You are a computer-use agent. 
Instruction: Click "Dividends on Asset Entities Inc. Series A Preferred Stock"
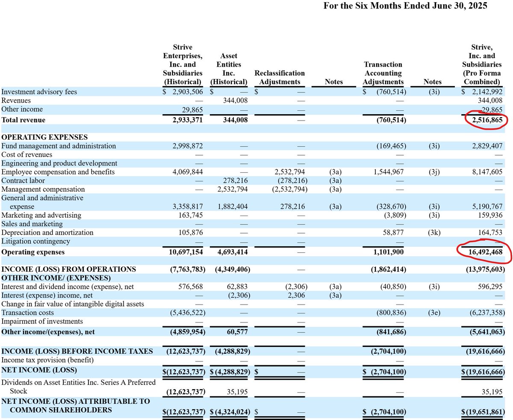pos(79,387)
